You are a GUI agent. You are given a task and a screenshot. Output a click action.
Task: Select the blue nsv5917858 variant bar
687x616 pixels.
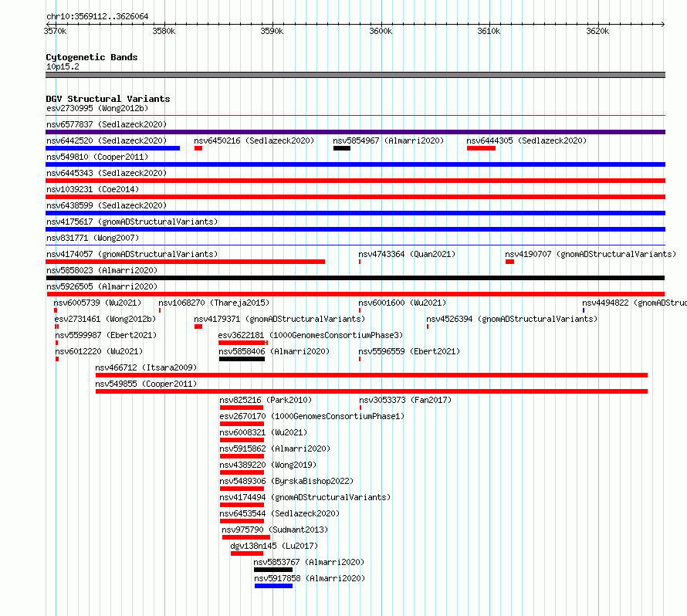[273, 586]
